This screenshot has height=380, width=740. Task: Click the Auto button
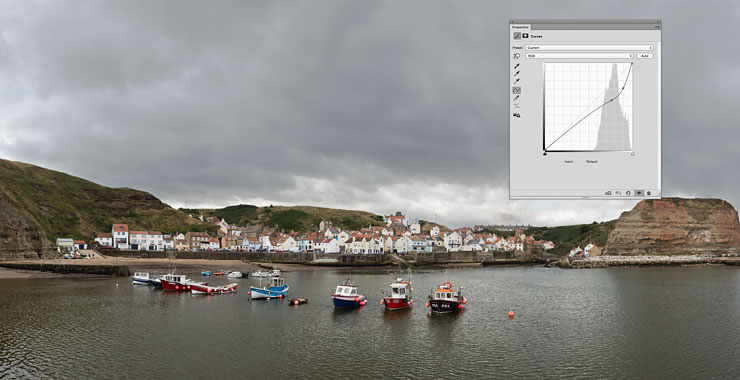pyautogui.click(x=645, y=56)
